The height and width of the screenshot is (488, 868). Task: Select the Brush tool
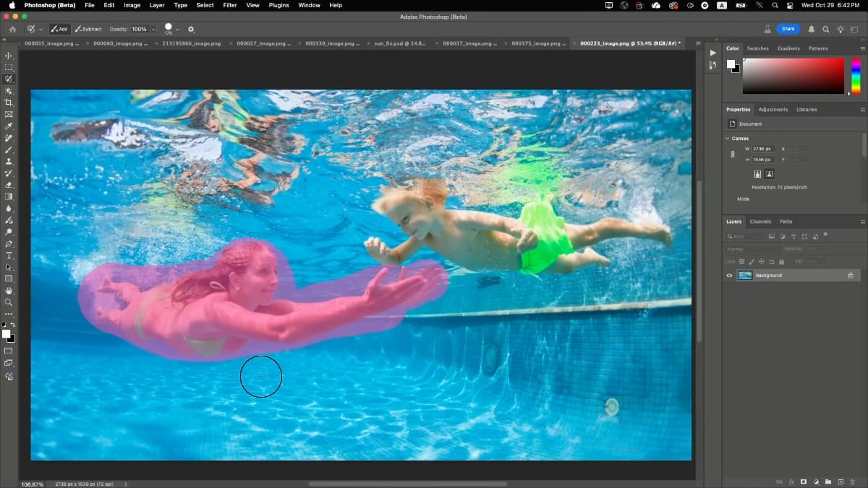coord(9,150)
